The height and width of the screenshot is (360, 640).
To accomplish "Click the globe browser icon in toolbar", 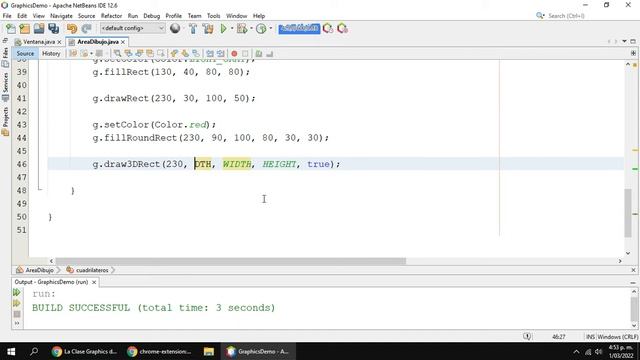I will click(175, 29).
